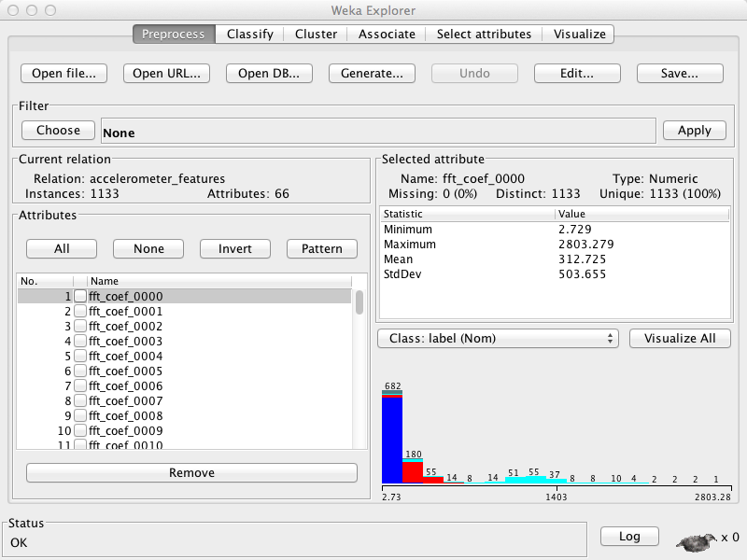747x560 pixels.
Task: Tick the checkbox for fft_coef_0006
Action: coord(80,385)
